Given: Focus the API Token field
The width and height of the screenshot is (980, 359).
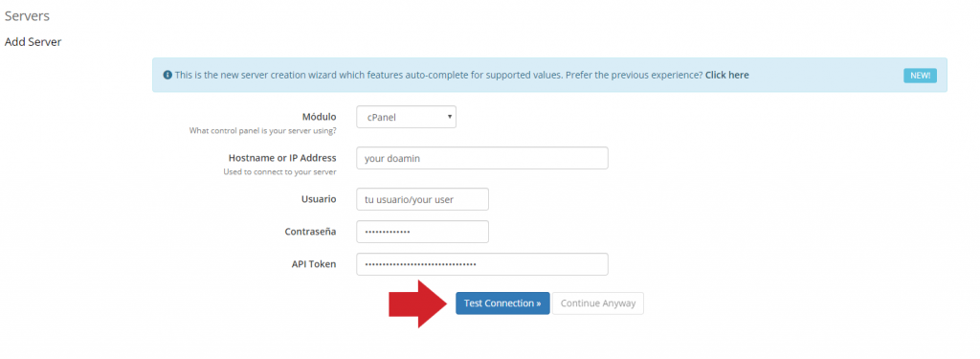Looking at the screenshot, I should pos(482,264).
